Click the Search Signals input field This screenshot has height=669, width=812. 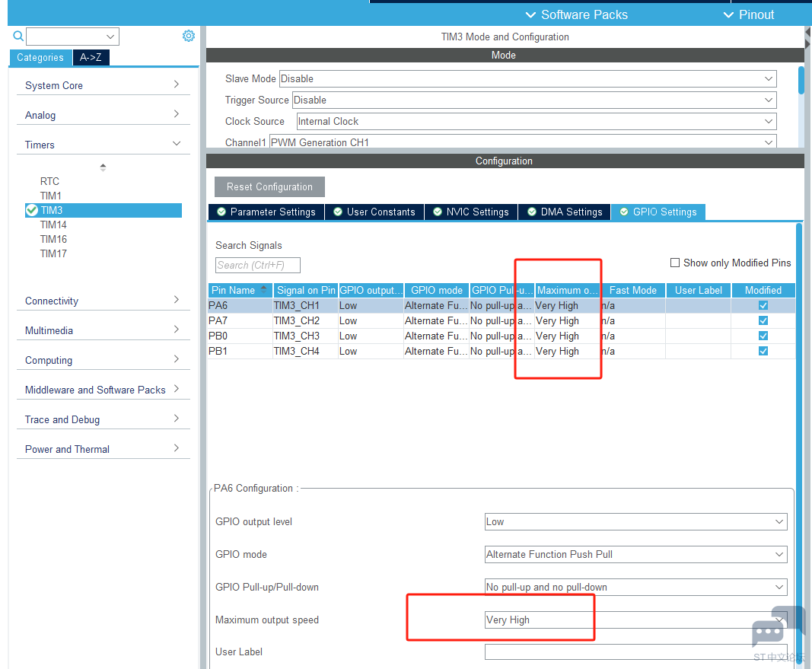[x=257, y=265]
